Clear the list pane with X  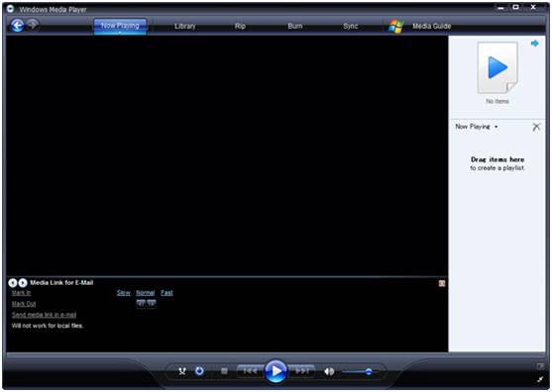tap(536, 127)
